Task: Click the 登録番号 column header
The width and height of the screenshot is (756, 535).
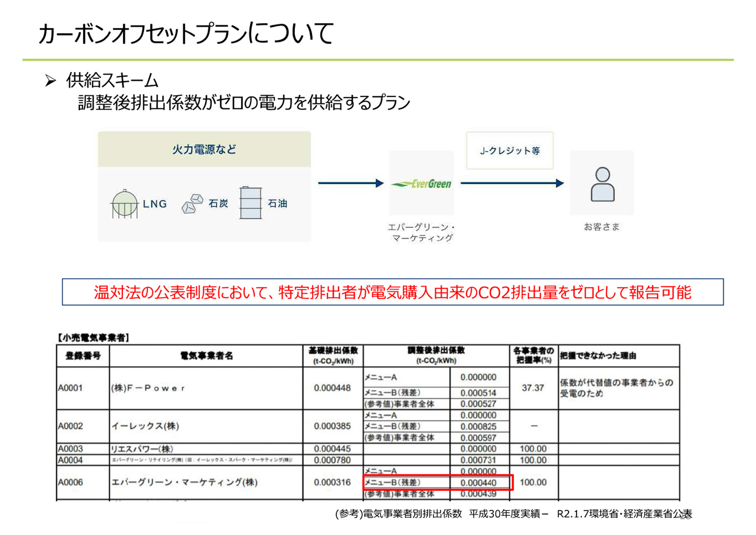Action: pos(83,356)
